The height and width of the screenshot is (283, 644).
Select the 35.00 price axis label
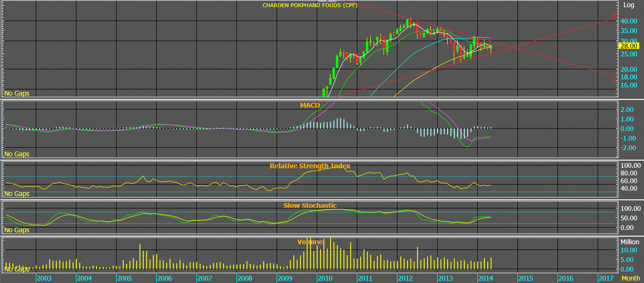(x=628, y=30)
